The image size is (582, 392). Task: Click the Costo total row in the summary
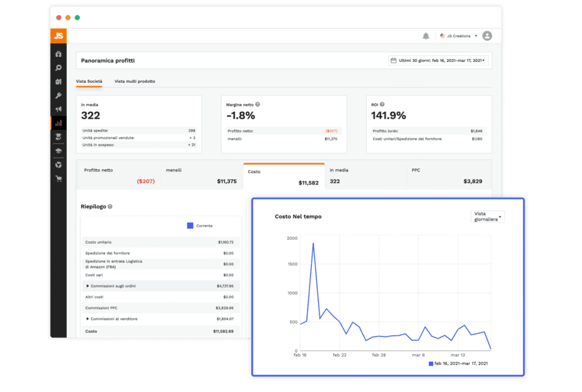tap(161, 331)
